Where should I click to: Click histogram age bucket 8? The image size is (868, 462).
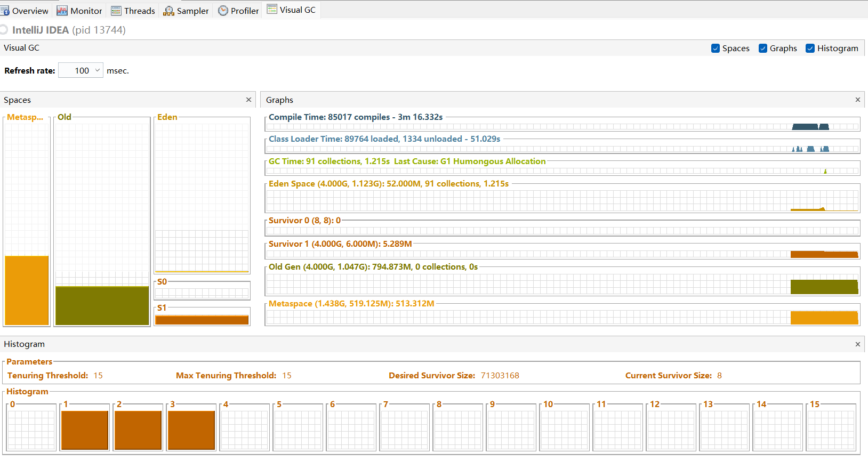458,429
